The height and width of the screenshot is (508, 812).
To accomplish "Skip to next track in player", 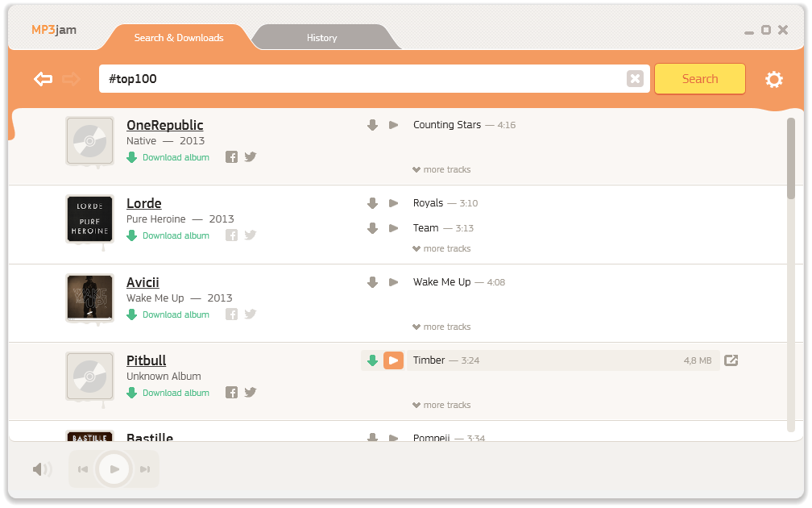I will tap(145, 469).
